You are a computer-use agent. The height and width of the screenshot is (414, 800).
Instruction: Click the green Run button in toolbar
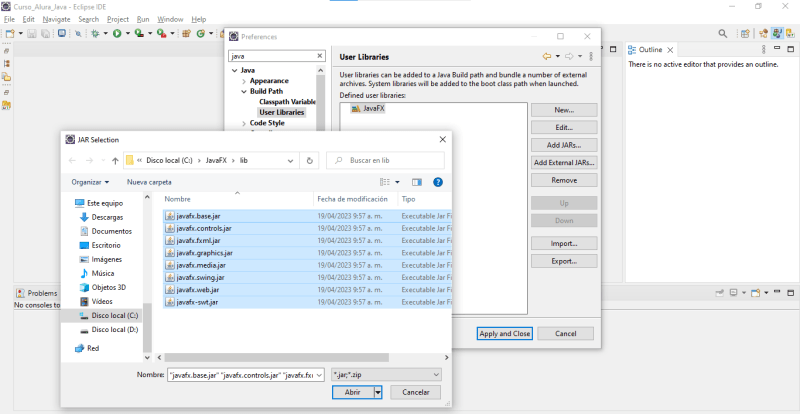(117, 33)
